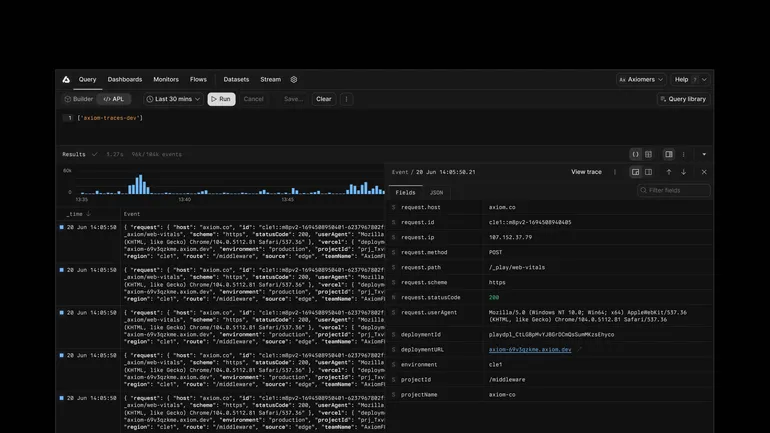
Task: Click the Axiom logo icon
Action: pos(66,79)
